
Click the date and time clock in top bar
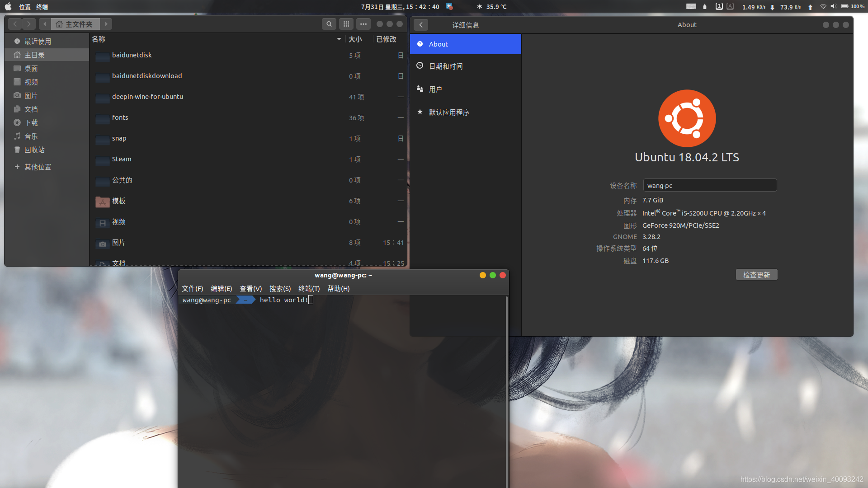tap(400, 7)
